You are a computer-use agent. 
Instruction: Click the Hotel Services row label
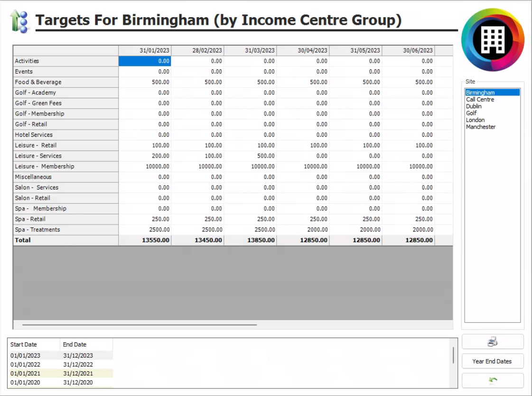pyautogui.click(x=66, y=135)
